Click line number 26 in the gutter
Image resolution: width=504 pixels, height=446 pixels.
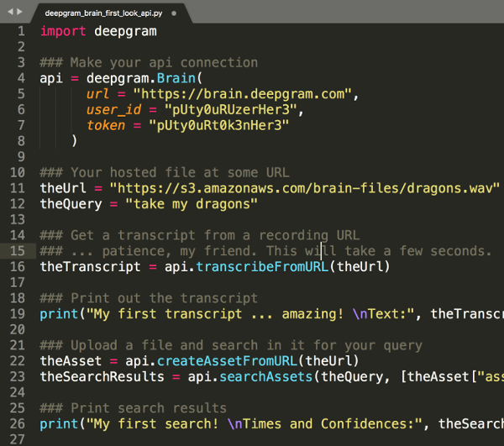tap(18, 424)
